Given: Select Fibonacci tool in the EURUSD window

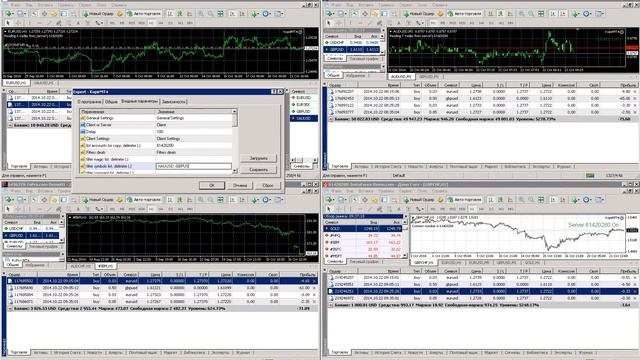Looking at the screenshot, I should pos(69,23).
